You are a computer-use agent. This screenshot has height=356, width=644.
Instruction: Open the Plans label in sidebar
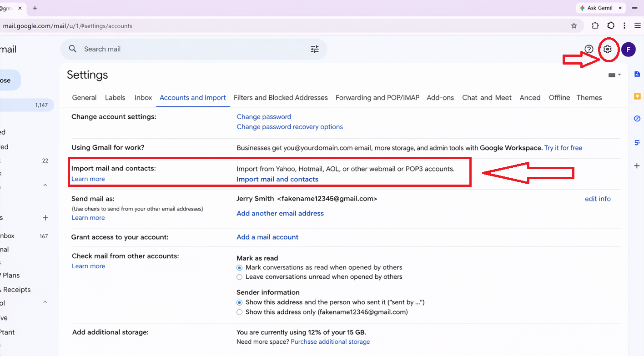(11, 275)
